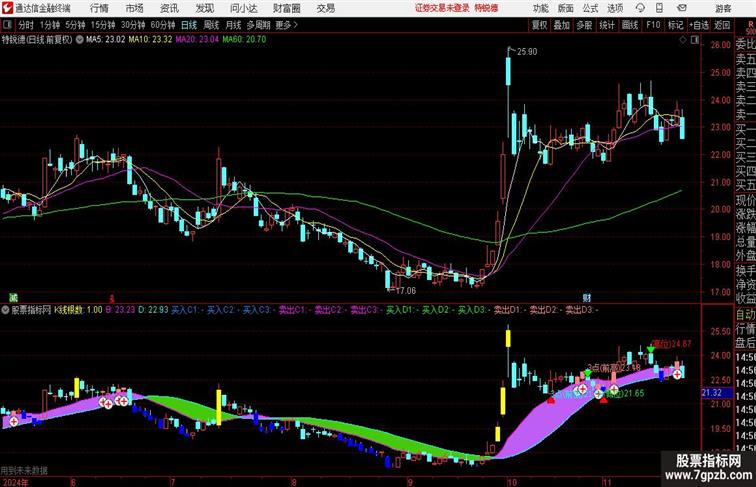
Task: Click the 标记 mark button
Action: click(675, 25)
